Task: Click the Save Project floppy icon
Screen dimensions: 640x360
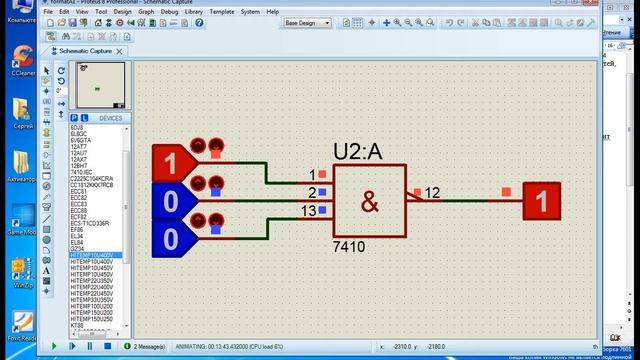Action: (72, 23)
